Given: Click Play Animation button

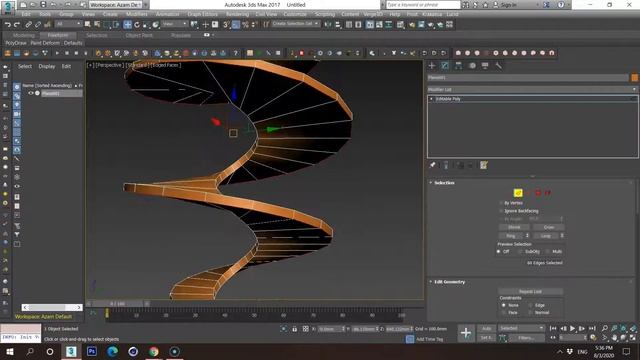Looking at the screenshot, I should point(573,328).
